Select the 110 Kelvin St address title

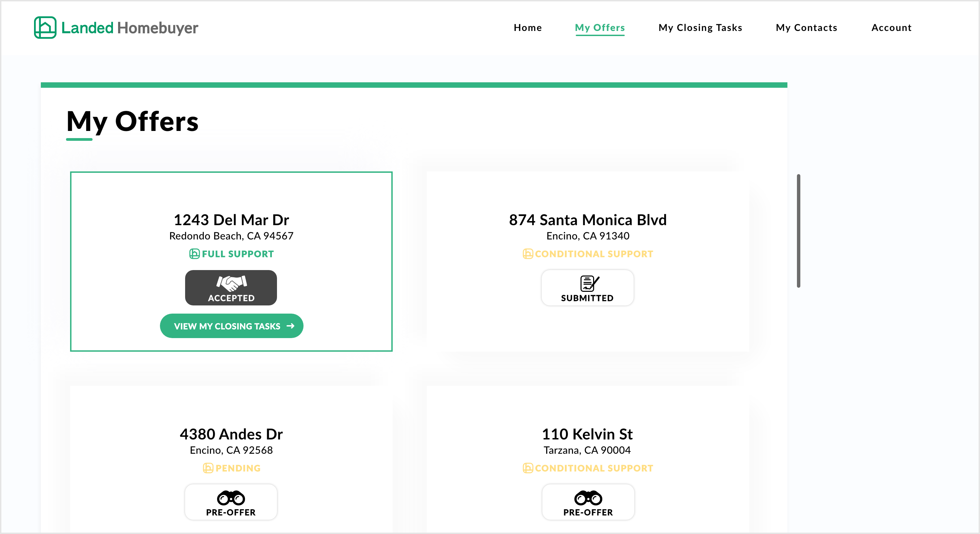(587, 434)
